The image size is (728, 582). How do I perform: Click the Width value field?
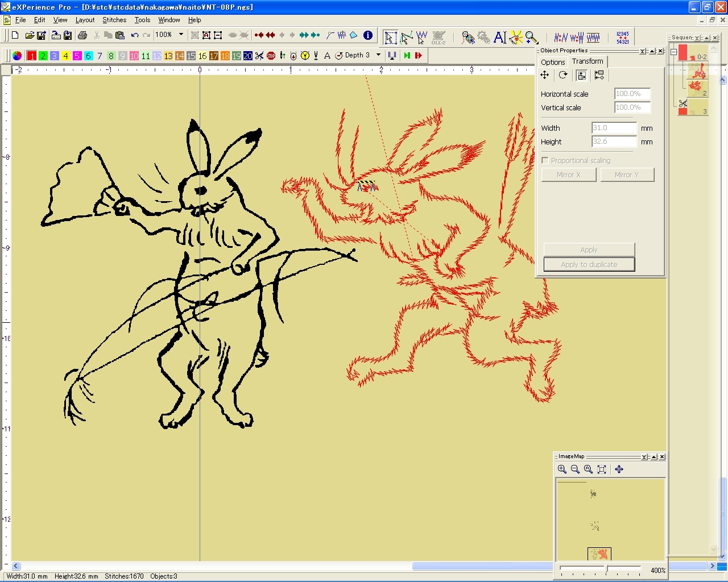(x=614, y=128)
